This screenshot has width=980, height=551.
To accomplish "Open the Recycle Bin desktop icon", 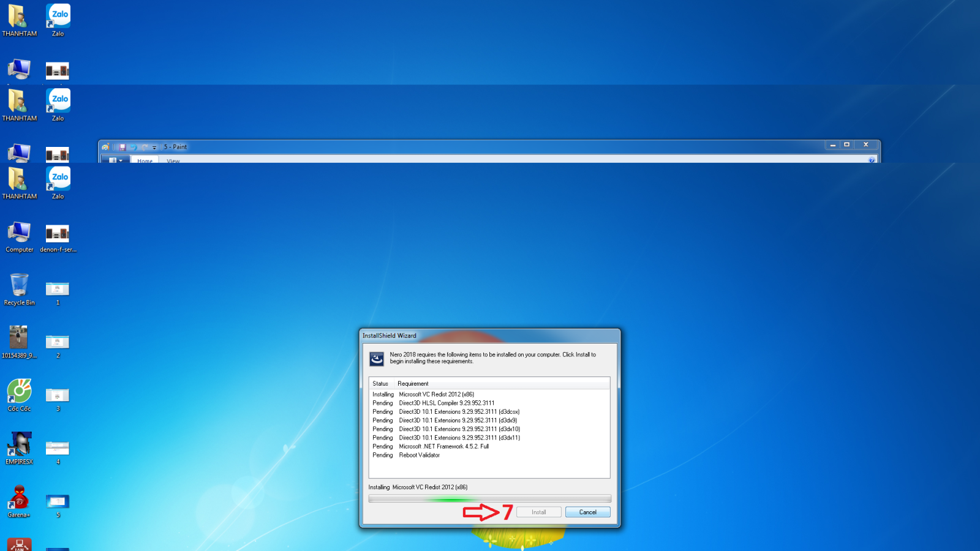I will coord(20,289).
